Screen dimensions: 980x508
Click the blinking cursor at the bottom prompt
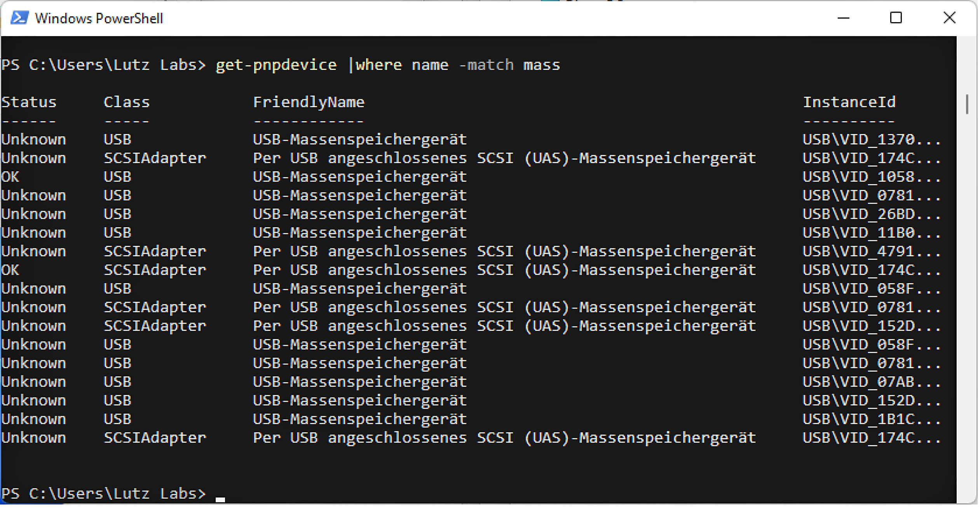click(x=220, y=499)
